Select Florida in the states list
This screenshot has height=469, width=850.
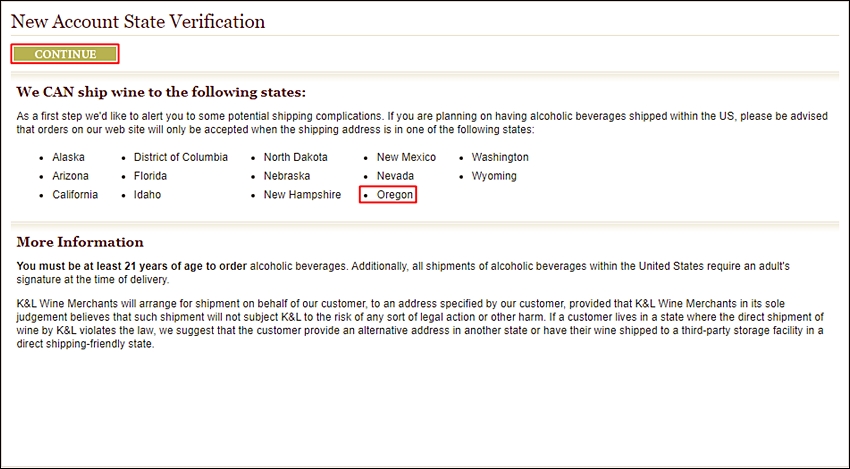[x=150, y=176]
